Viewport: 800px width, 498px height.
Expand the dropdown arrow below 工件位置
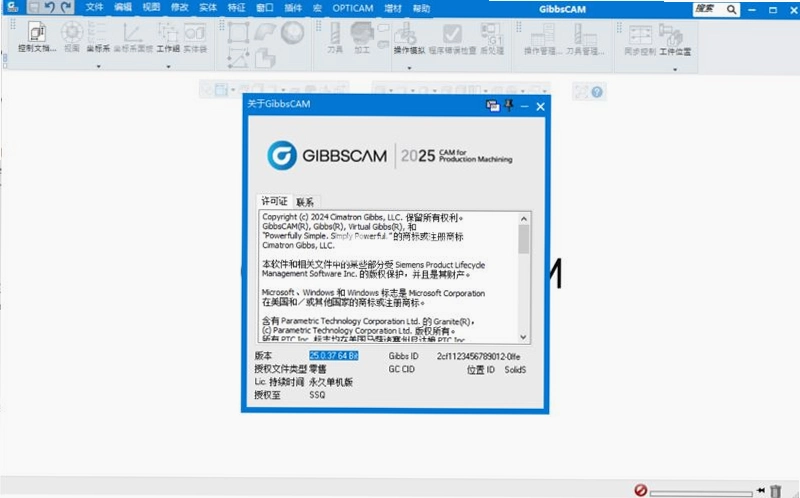pyautogui.click(x=674, y=69)
